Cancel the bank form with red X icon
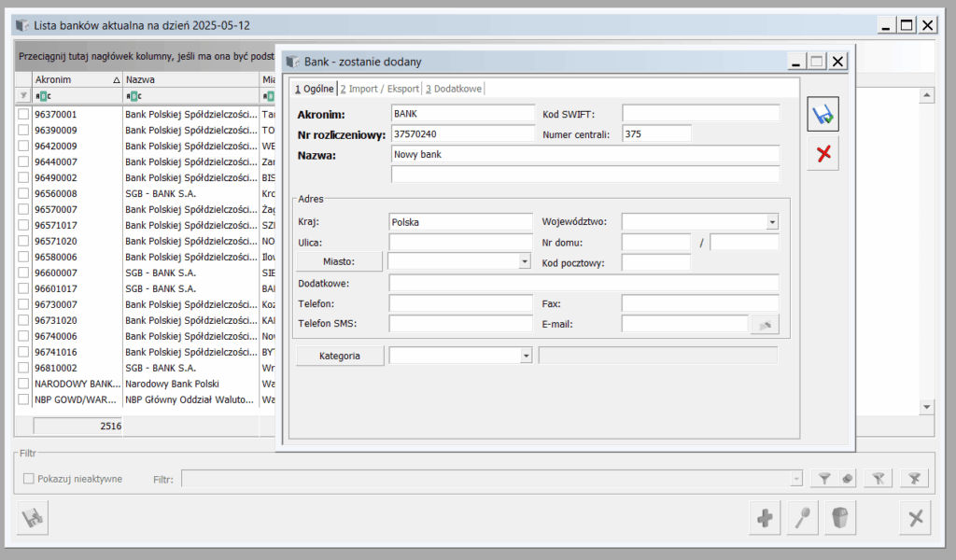The image size is (956, 560). (x=822, y=154)
